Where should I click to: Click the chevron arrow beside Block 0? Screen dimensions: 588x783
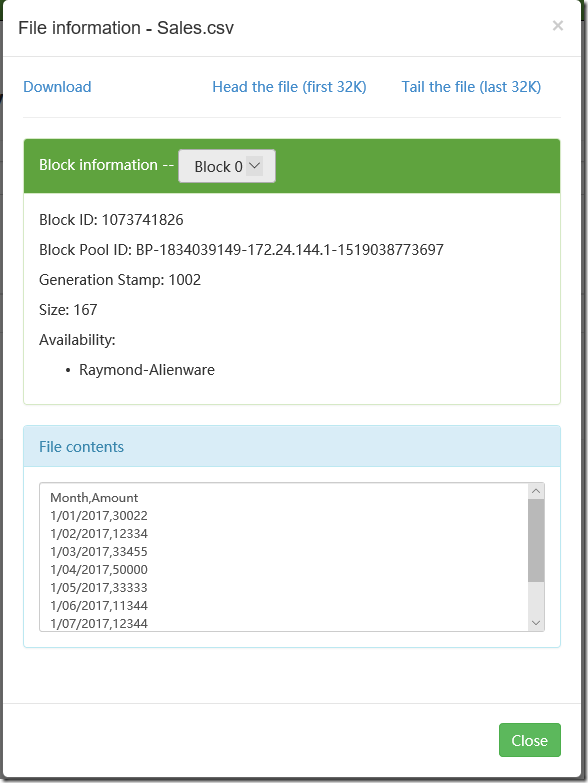(255, 166)
